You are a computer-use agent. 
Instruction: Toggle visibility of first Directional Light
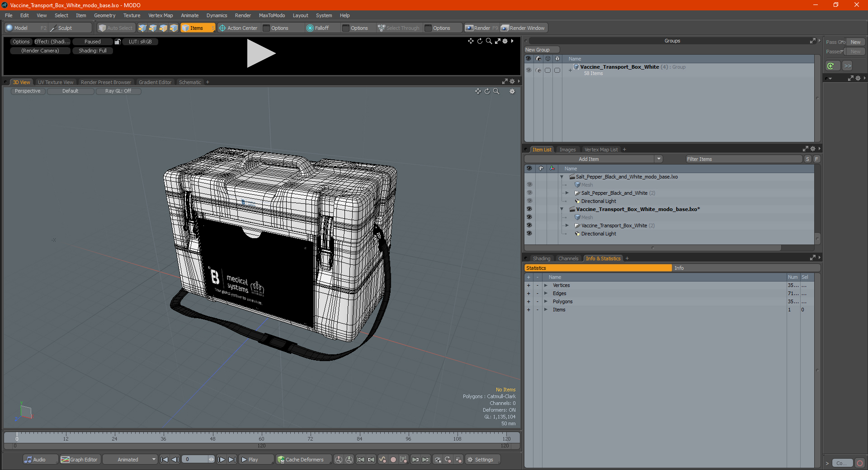coord(529,201)
